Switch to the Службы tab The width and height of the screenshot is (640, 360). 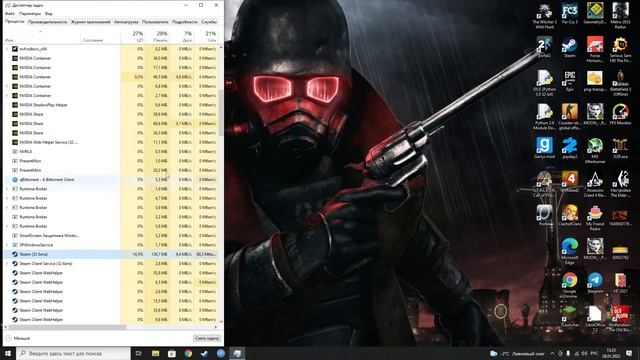(x=209, y=22)
